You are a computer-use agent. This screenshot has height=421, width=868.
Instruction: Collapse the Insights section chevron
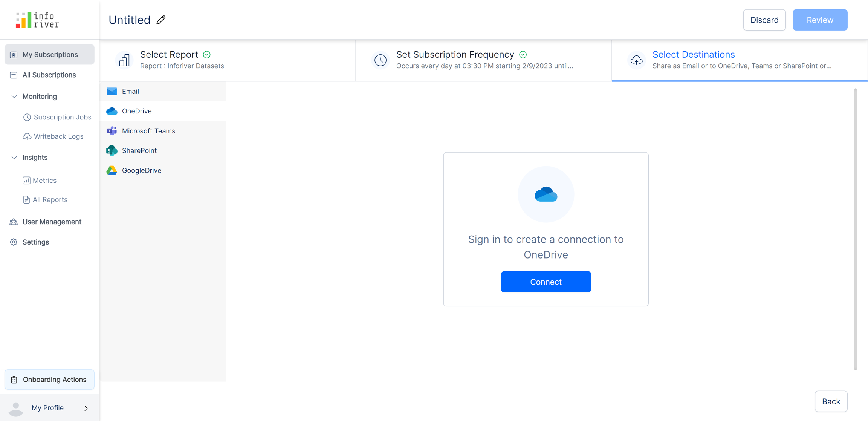pos(14,158)
